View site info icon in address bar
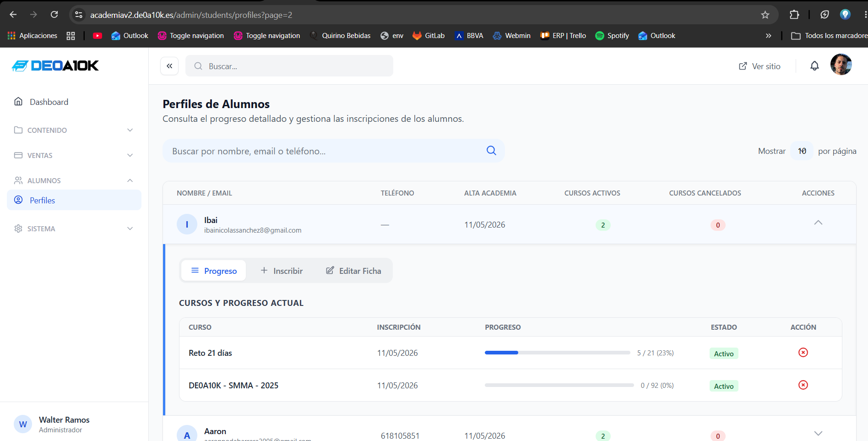 79,15
